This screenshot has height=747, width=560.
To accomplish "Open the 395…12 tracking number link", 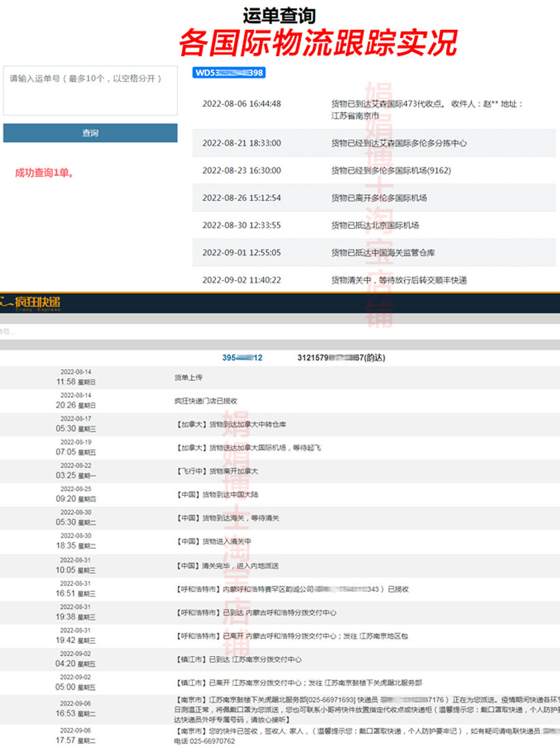I will coord(242,358).
